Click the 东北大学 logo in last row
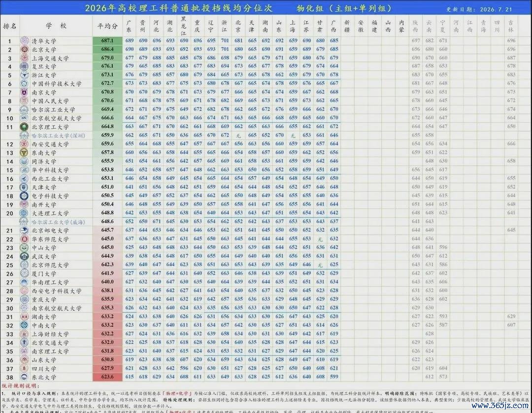The height and width of the screenshot is (413, 532). coord(24,377)
